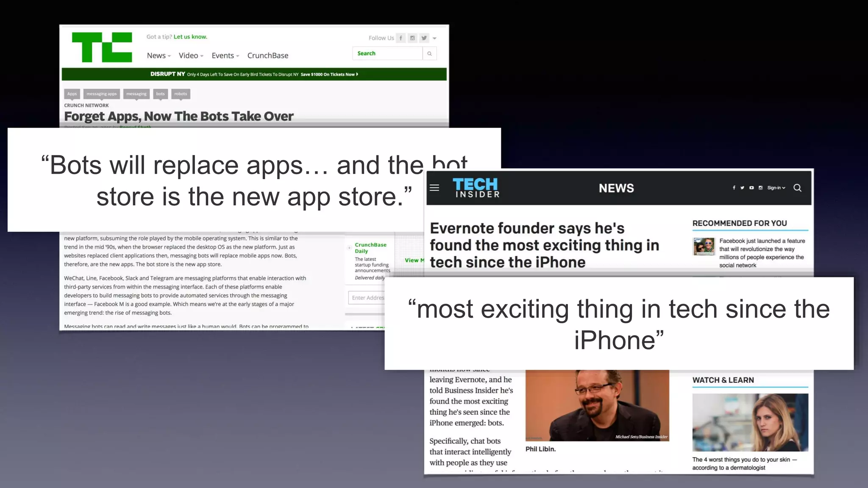Click the "Let us know" tip link

190,37
